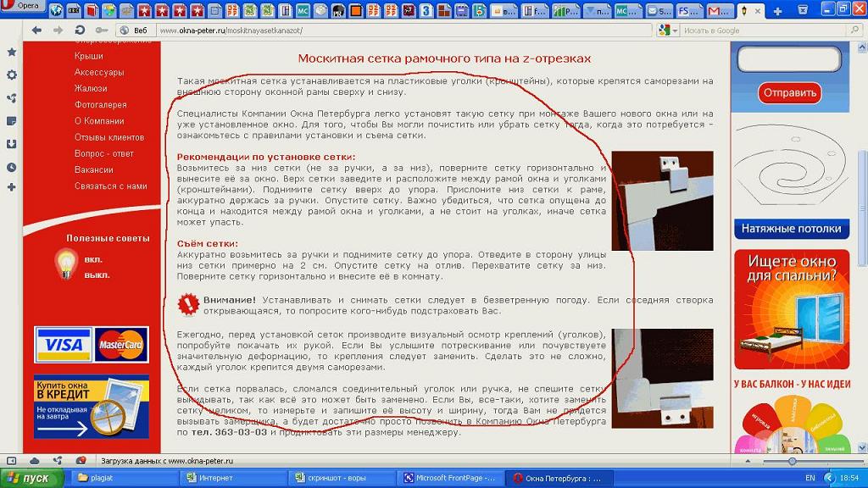Click the page scrollbar down arrow

[x=861, y=447]
